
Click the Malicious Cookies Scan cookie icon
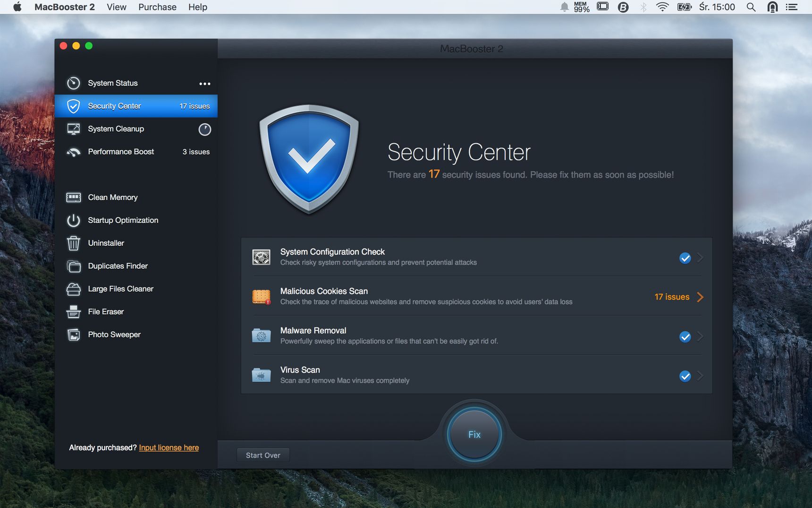[261, 296]
